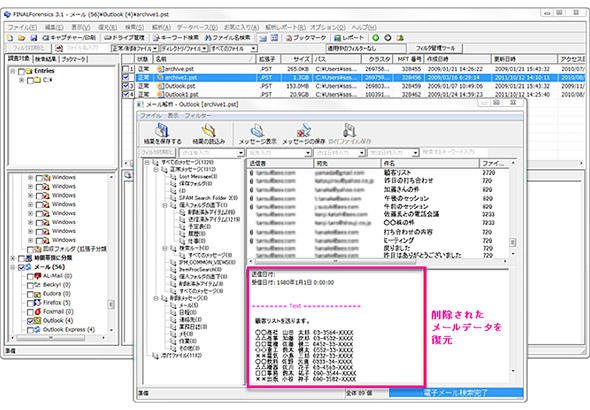
Task: Check the Firefox (5) checkbox
Action: 30,303
